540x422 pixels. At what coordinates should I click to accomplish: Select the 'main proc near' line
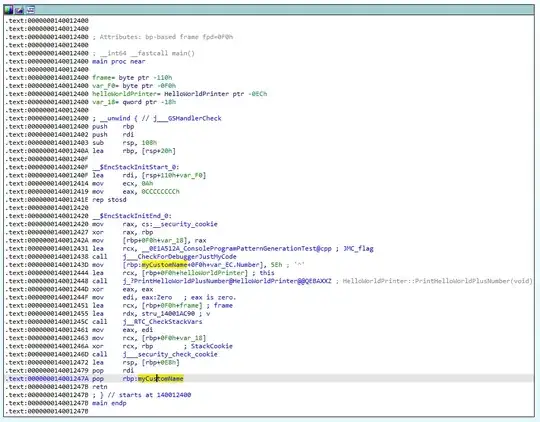[x=119, y=61]
